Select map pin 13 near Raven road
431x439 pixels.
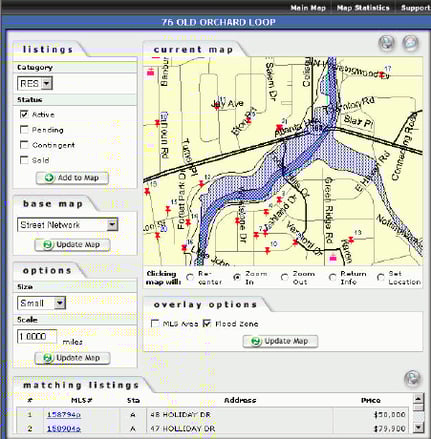pos(351,239)
